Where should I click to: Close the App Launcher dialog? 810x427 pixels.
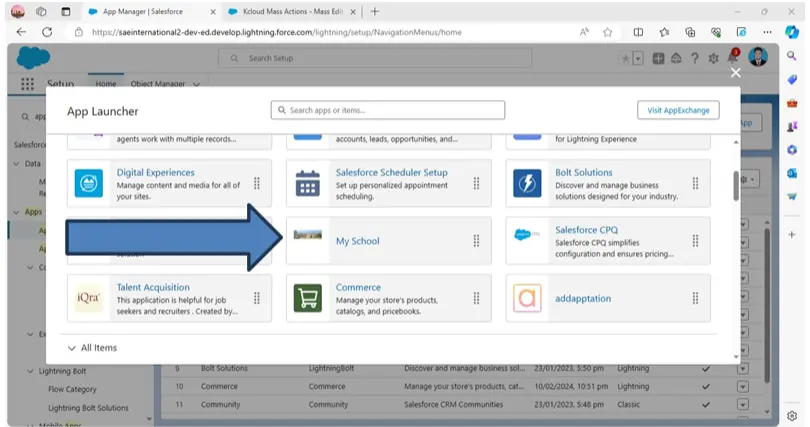pos(736,72)
